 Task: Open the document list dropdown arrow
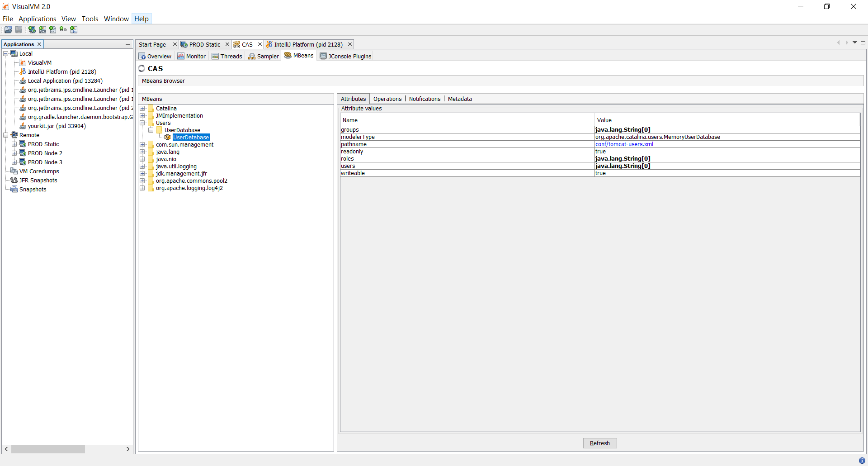pos(855,43)
